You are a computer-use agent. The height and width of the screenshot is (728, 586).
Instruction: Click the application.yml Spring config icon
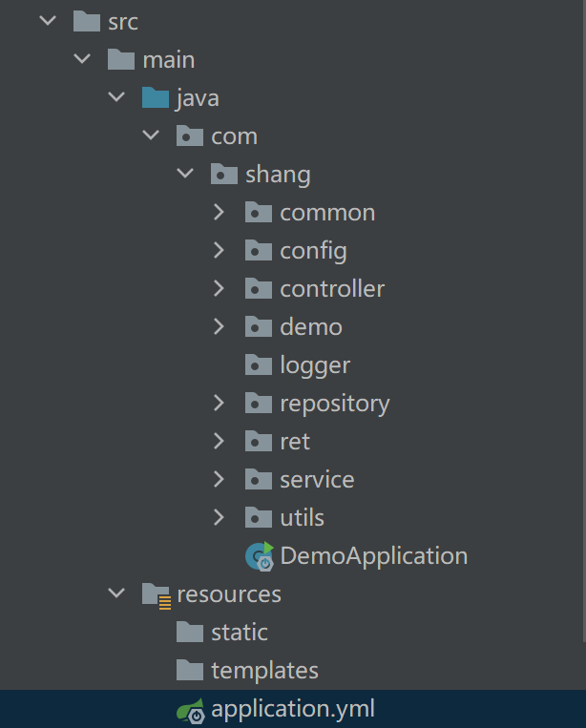click(190, 710)
